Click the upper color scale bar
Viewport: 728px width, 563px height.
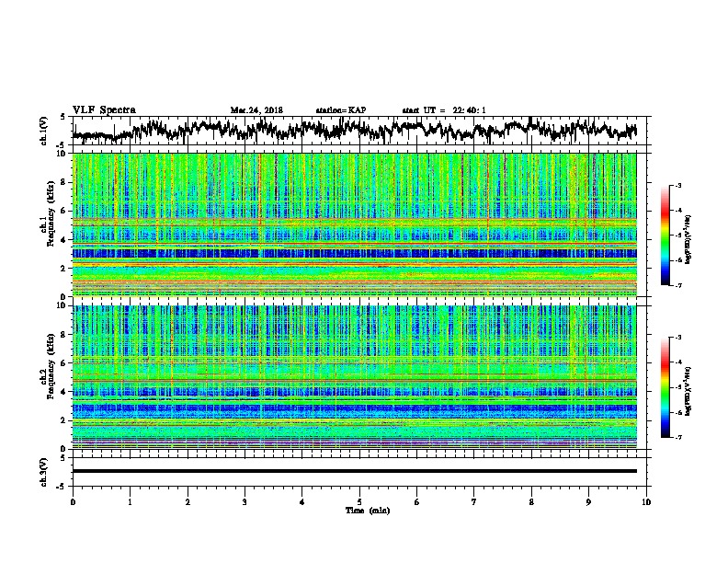665,236
